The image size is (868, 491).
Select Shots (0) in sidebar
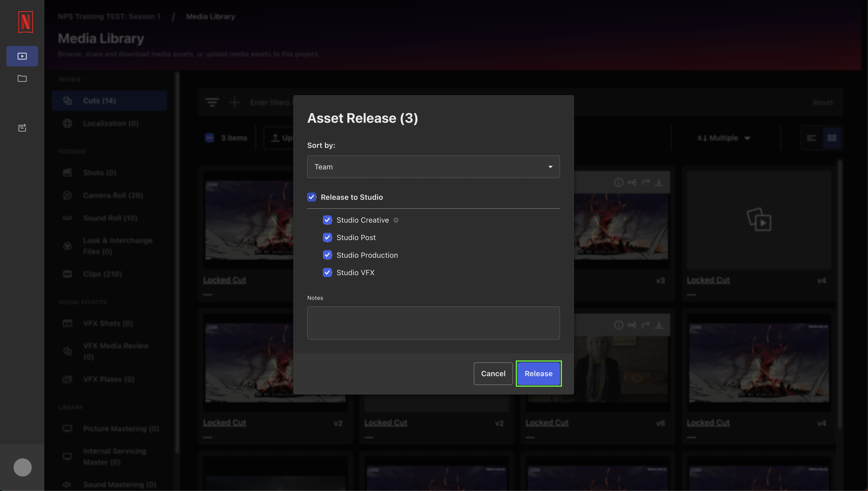tap(109, 173)
